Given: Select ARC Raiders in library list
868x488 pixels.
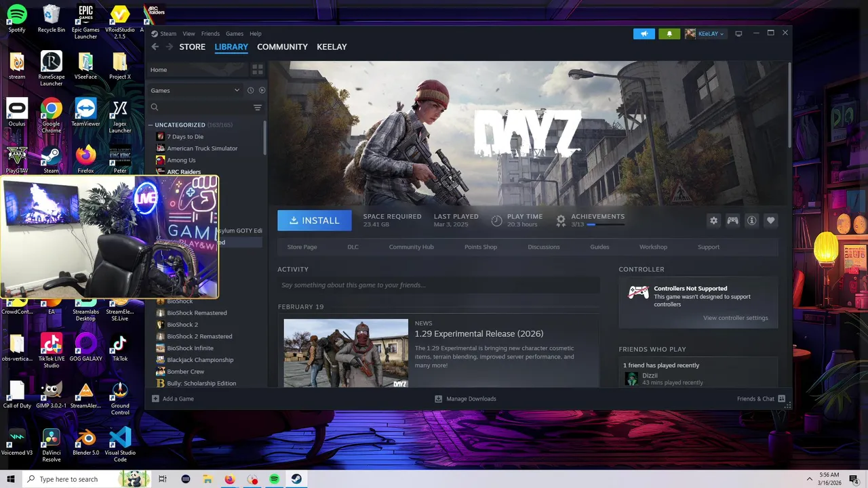Looking at the screenshot, I should coord(184,171).
